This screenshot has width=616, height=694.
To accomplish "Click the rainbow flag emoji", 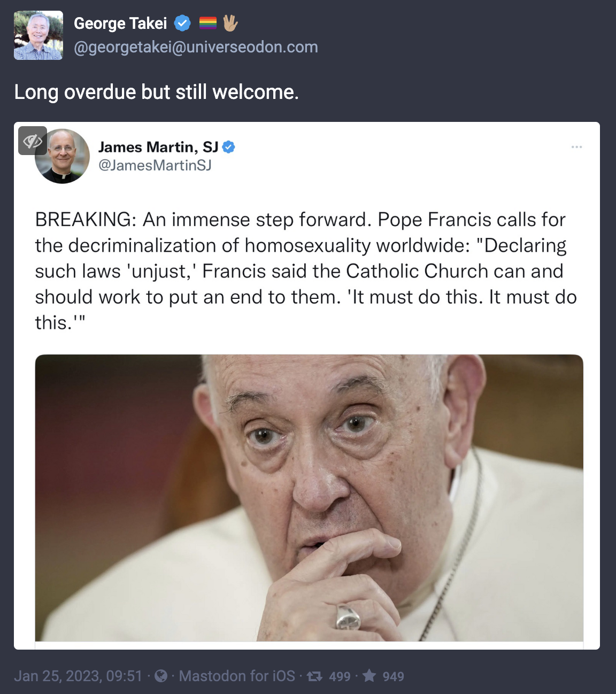I will tap(208, 23).
